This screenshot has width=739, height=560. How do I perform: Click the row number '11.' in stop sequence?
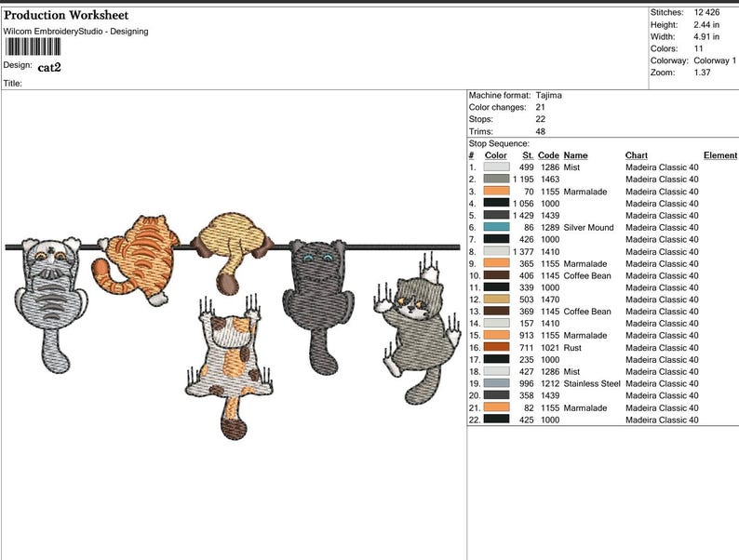click(475, 287)
